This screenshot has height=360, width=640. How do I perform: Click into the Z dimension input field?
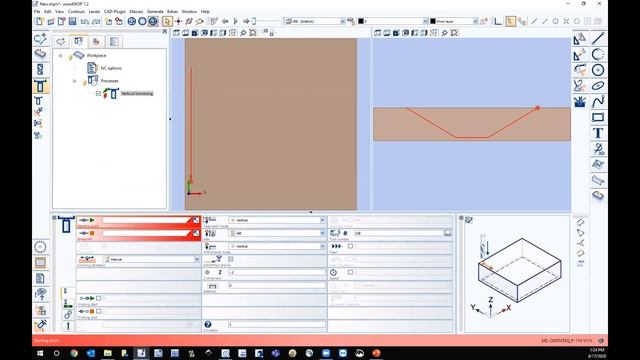tap(277, 272)
